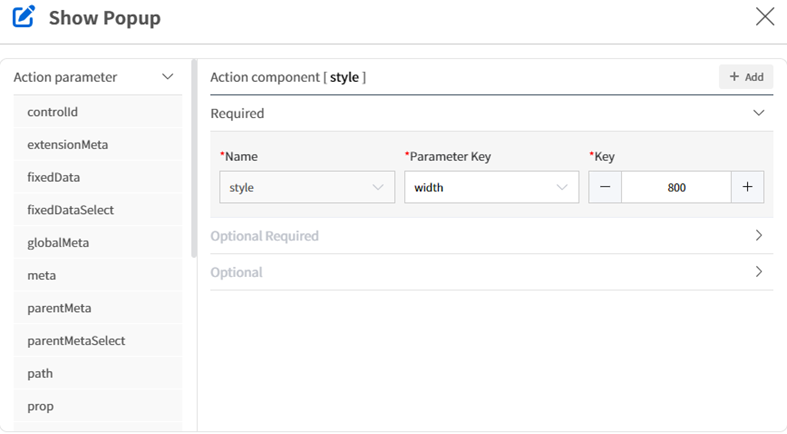Click the Key number field showing 800

[676, 187]
